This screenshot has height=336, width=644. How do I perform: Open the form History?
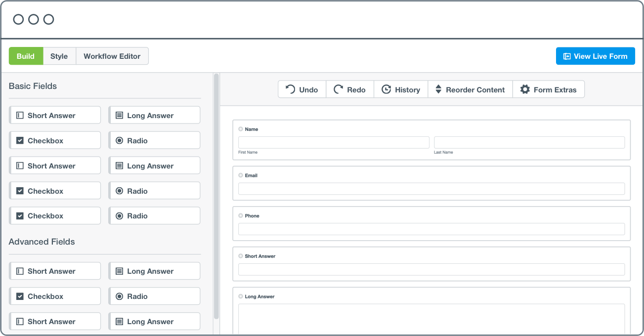point(401,89)
